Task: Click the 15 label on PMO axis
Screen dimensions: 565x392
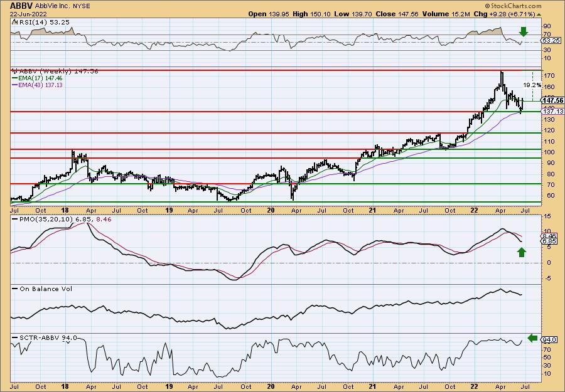Action: tap(547, 216)
